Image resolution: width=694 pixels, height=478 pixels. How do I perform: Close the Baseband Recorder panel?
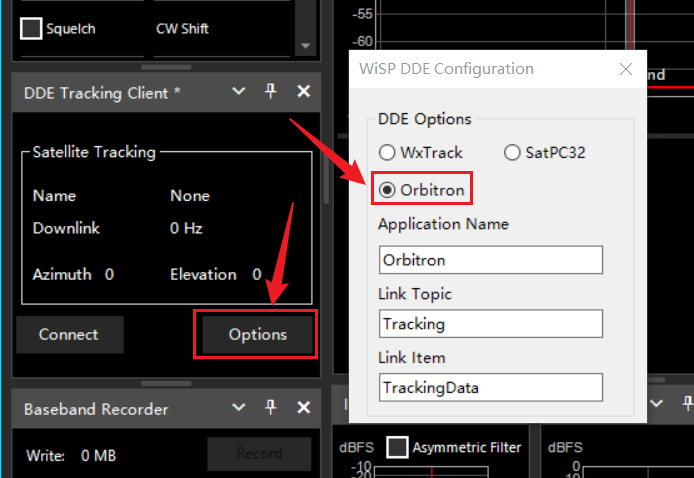[x=304, y=408]
